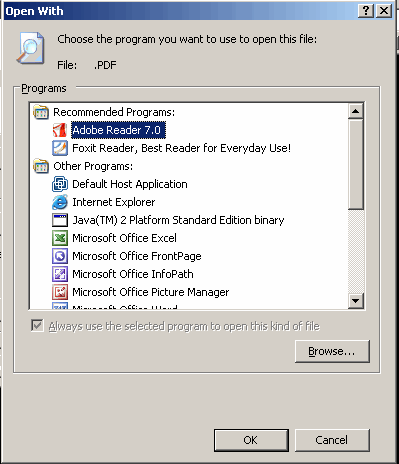This screenshot has height=464, width=399.
Task: Click the Other Programs folder group
Action: (x=83, y=166)
